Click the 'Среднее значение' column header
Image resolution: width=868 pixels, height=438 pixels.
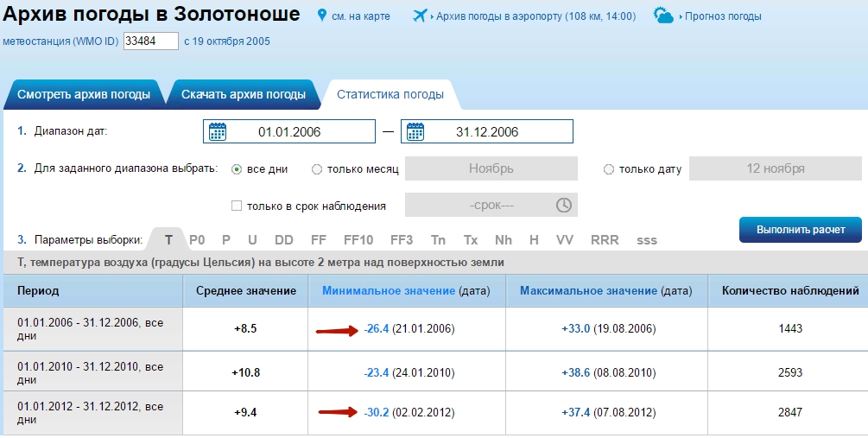[x=246, y=291]
